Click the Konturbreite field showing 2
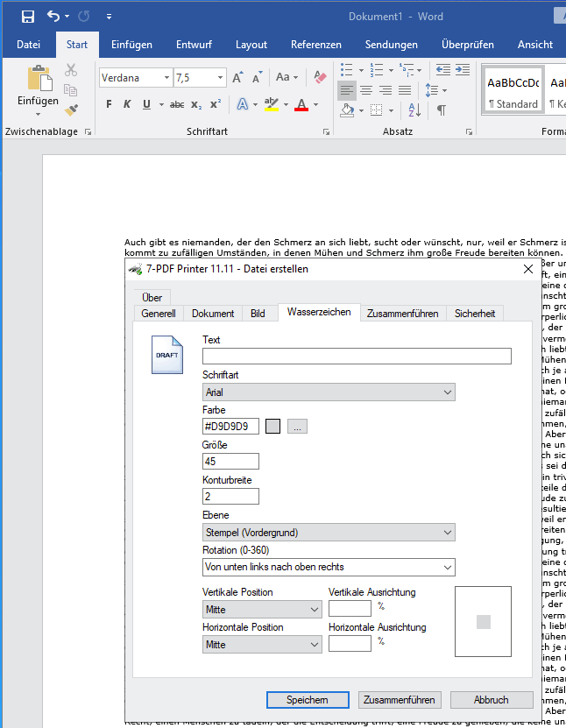 click(230, 497)
